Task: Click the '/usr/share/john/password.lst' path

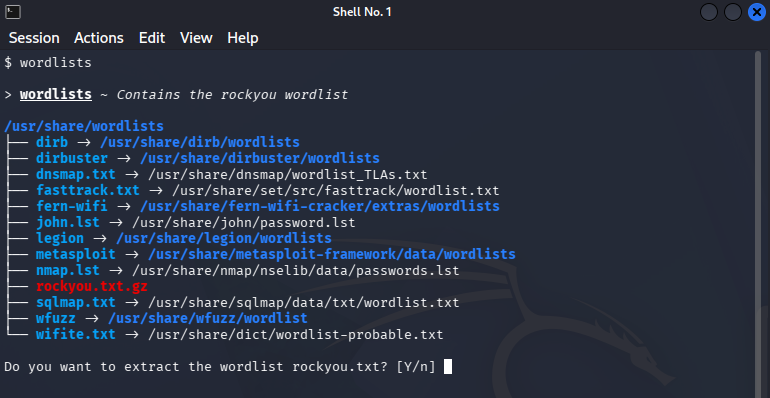Action: [244, 223]
